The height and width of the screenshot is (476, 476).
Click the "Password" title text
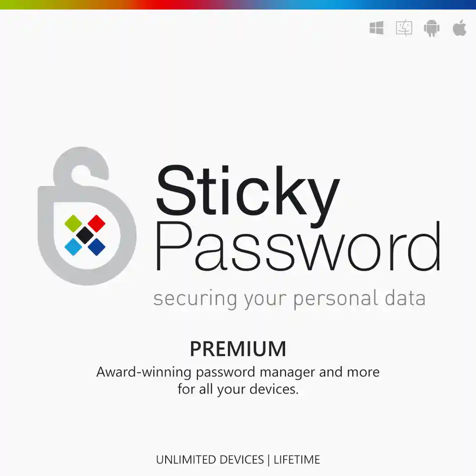coord(297,246)
